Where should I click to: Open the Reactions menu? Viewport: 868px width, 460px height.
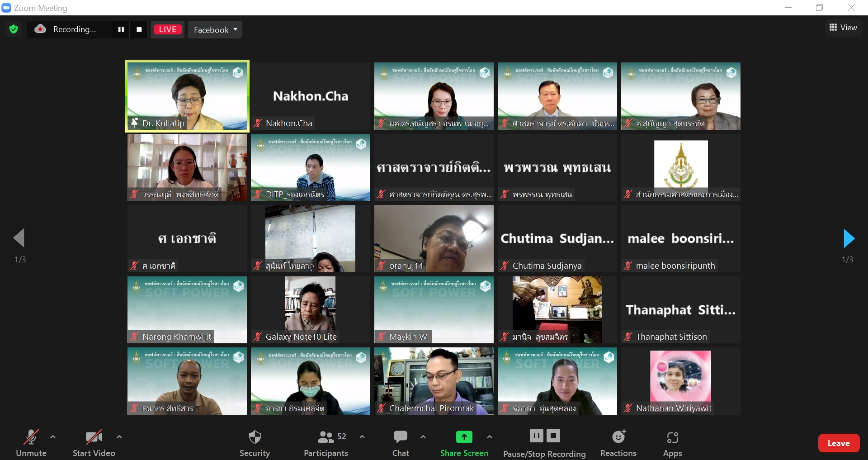click(x=618, y=443)
